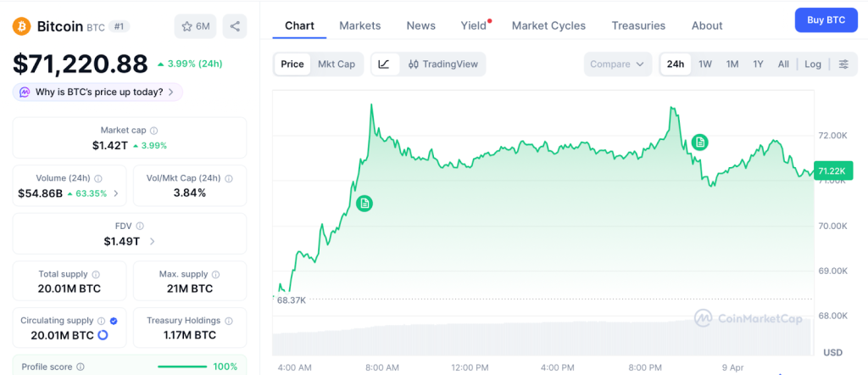The height and width of the screenshot is (375, 868).
Task: Click the star watchlist button showing 6M
Action: coord(195,26)
